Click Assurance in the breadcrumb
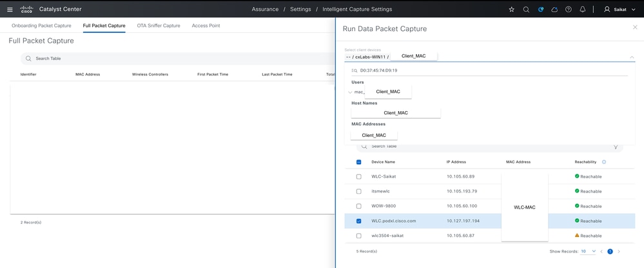This screenshot has height=268, width=644. 265,9
